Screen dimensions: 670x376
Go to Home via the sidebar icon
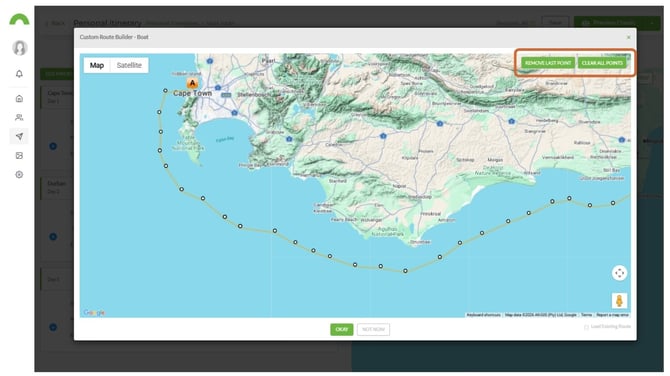point(19,99)
